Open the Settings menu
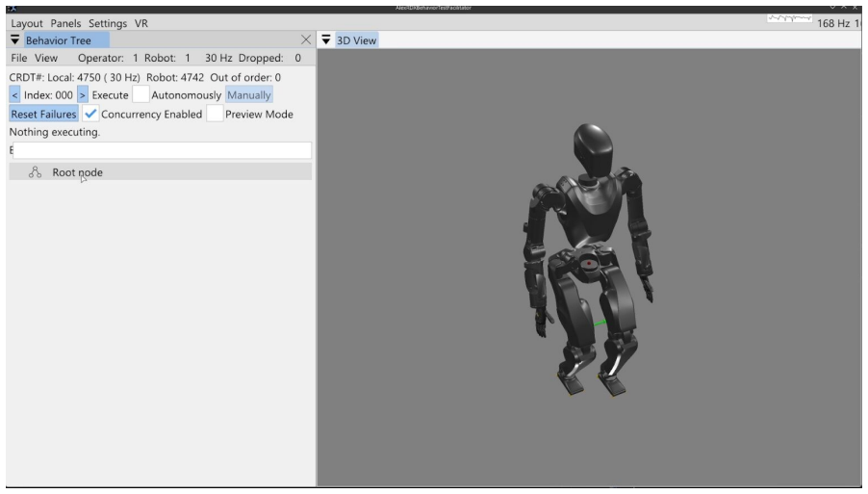 [108, 23]
